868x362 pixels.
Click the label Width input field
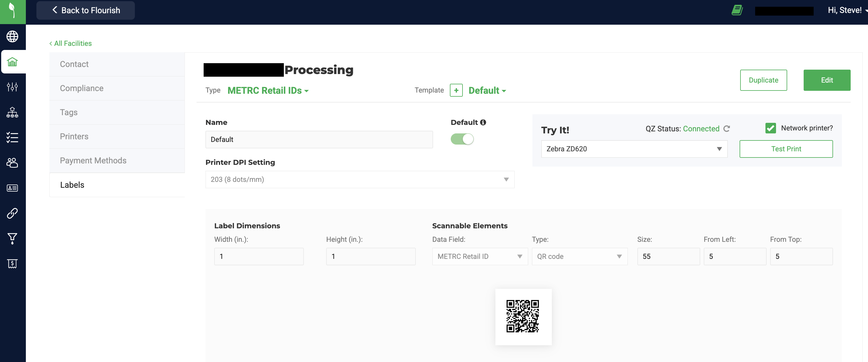point(259,257)
